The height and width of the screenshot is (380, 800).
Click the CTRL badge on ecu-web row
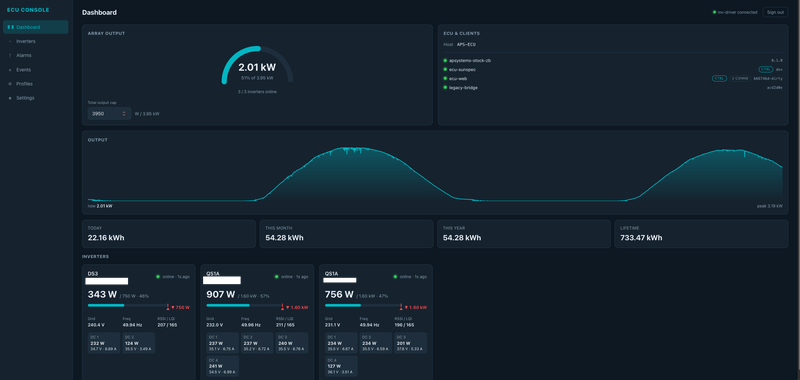[719, 79]
